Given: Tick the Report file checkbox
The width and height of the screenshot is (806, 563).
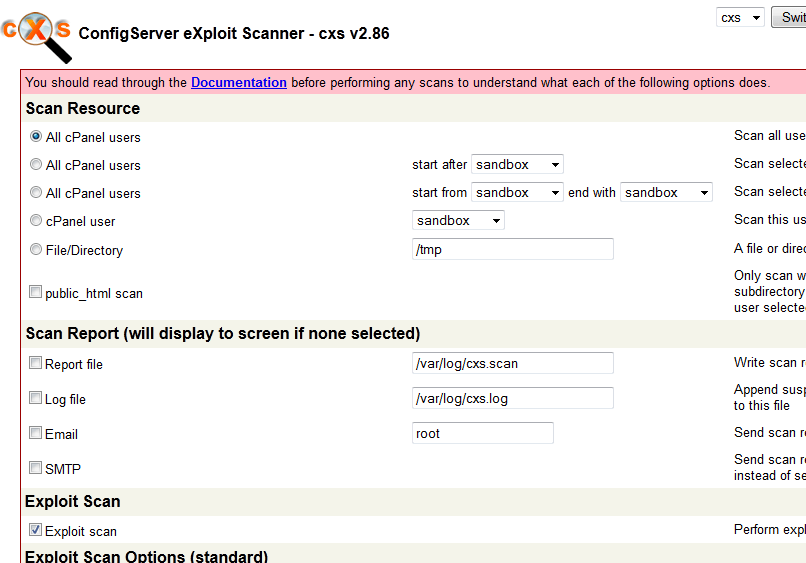Looking at the screenshot, I should coord(35,363).
